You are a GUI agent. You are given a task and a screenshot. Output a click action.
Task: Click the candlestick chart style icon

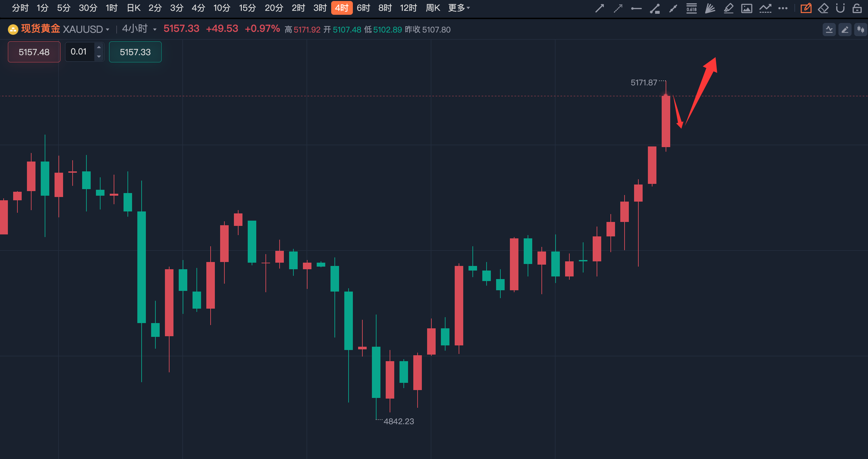(860, 30)
